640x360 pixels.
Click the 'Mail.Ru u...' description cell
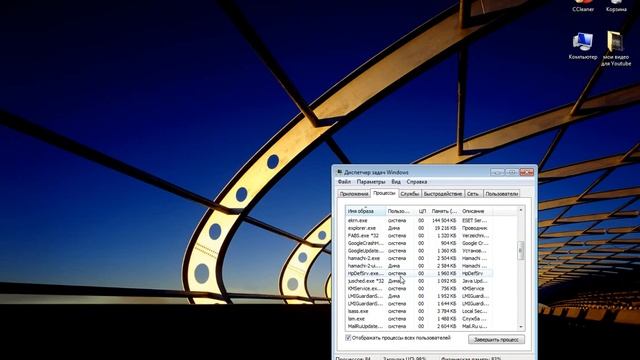[474, 326]
